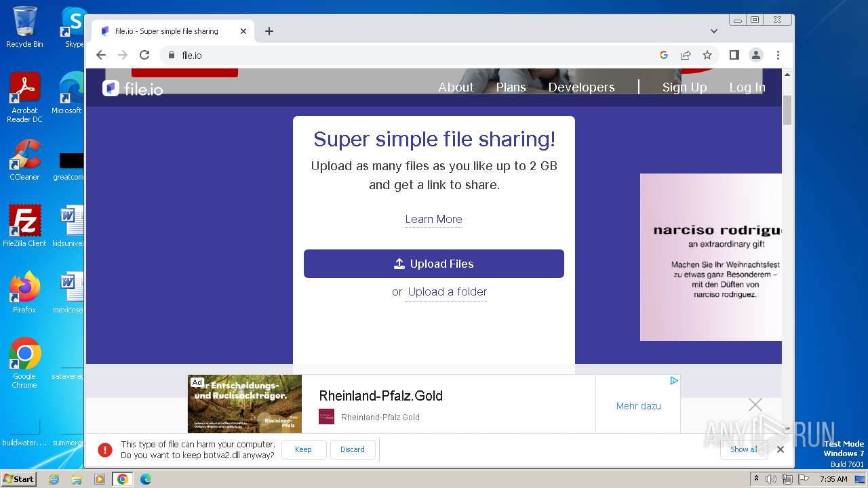Click the Chrome taskbar icon
868x488 pixels.
123,479
